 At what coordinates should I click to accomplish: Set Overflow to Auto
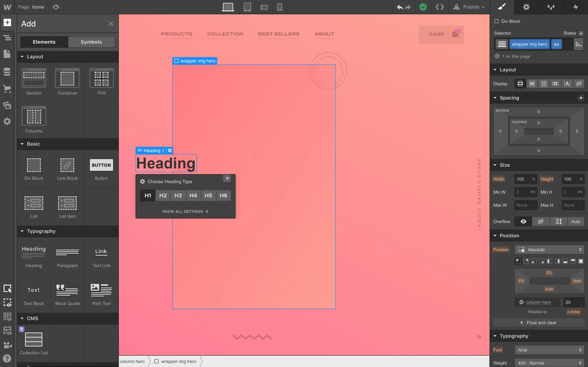(x=575, y=221)
